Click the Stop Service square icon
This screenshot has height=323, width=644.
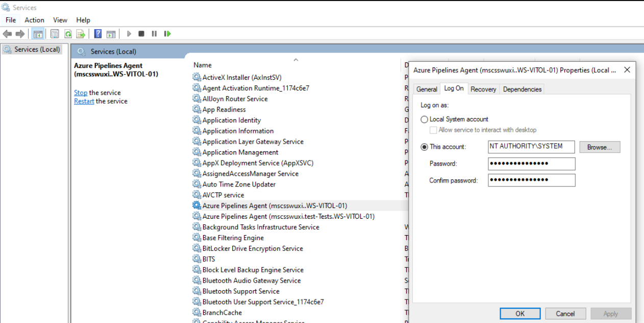[x=141, y=34]
